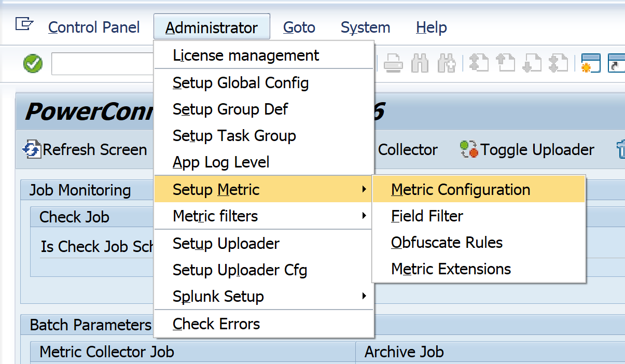Choose Obfuscate Rules menu entry

(x=447, y=243)
